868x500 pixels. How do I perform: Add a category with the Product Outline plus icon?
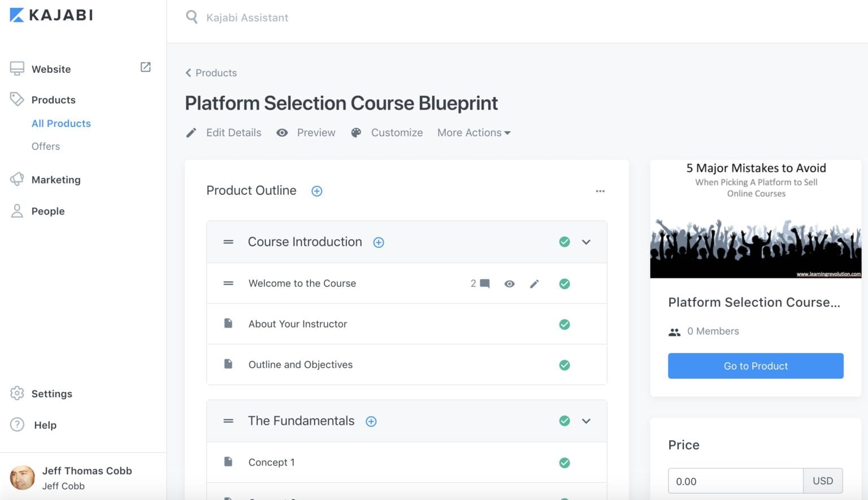(316, 191)
